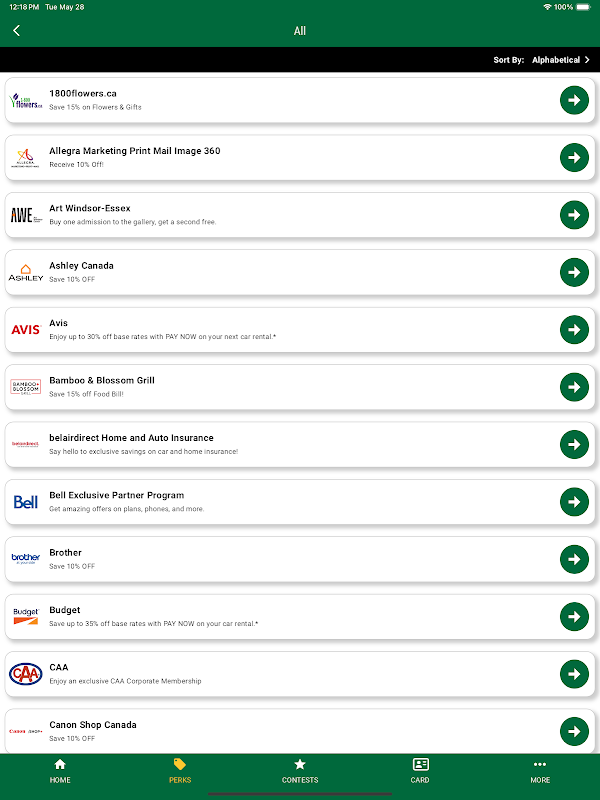Go to Home tab
The height and width of the screenshot is (800, 600).
(x=60, y=770)
